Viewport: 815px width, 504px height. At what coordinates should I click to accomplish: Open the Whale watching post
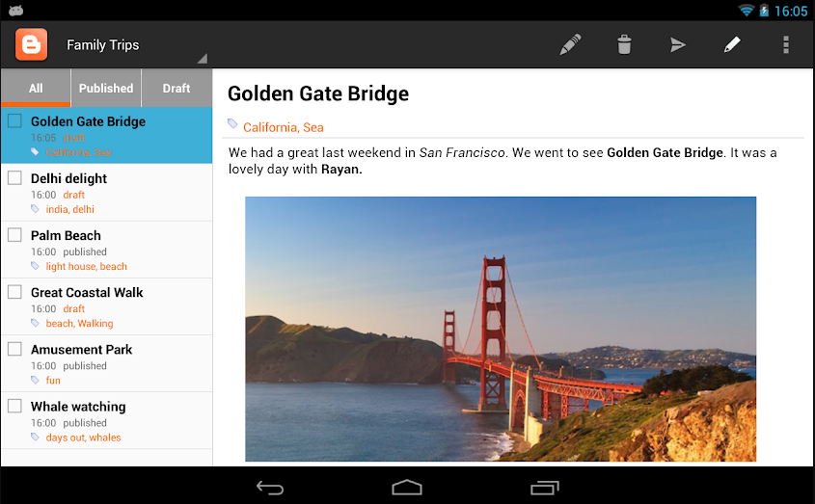[x=106, y=421]
